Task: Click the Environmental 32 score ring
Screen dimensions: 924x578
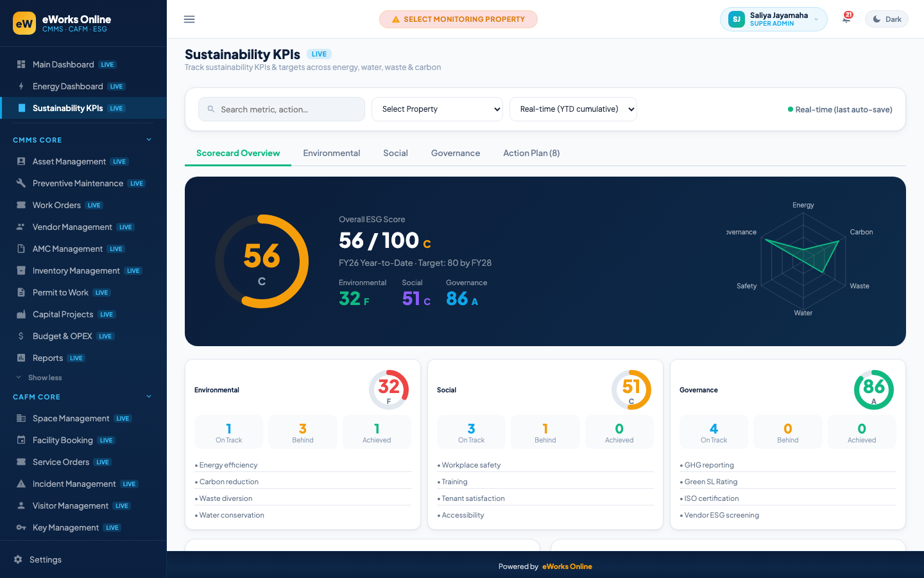Action: pos(389,390)
